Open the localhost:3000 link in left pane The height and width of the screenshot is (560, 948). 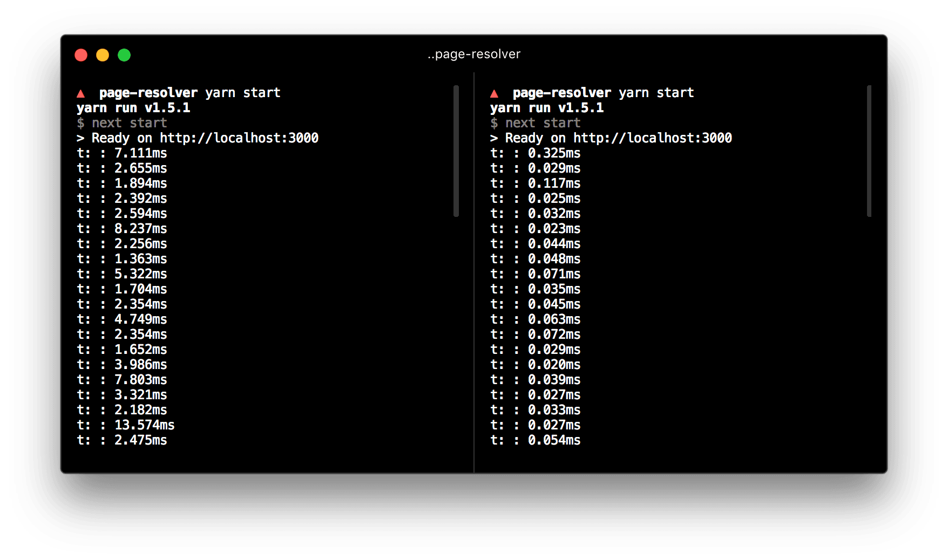point(239,138)
